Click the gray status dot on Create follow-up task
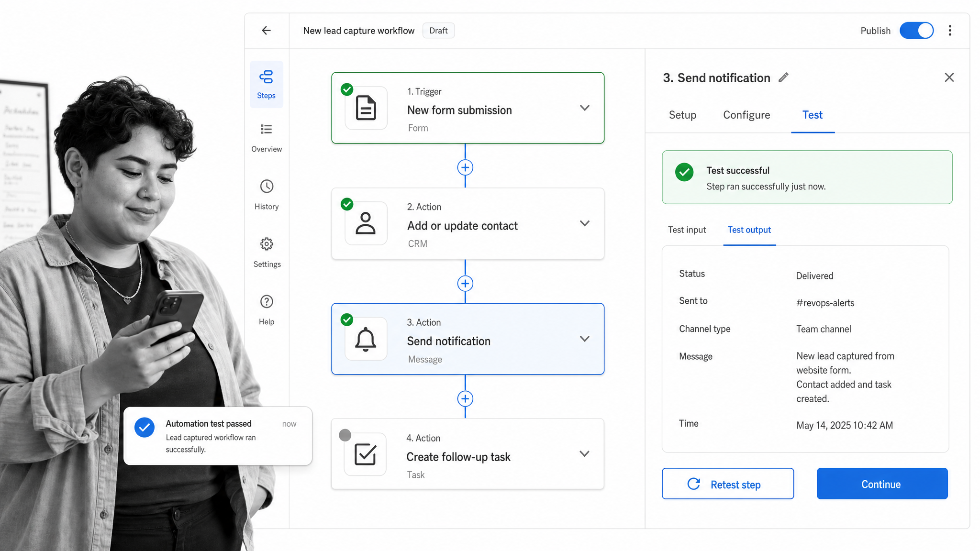The height and width of the screenshot is (551, 980). [x=345, y=435]
